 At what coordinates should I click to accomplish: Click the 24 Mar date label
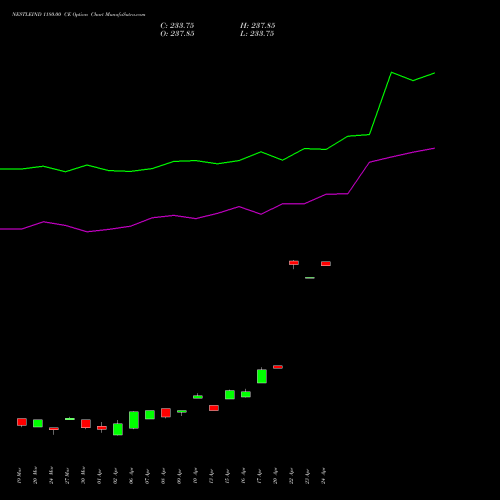pyautogui.click(x=51, y=476)
